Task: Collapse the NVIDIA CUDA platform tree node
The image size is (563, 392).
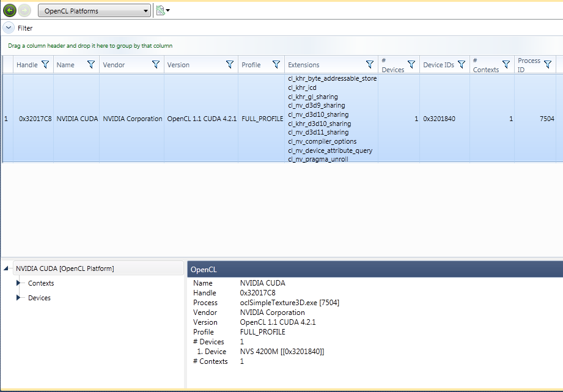Action: coord(6,268)
